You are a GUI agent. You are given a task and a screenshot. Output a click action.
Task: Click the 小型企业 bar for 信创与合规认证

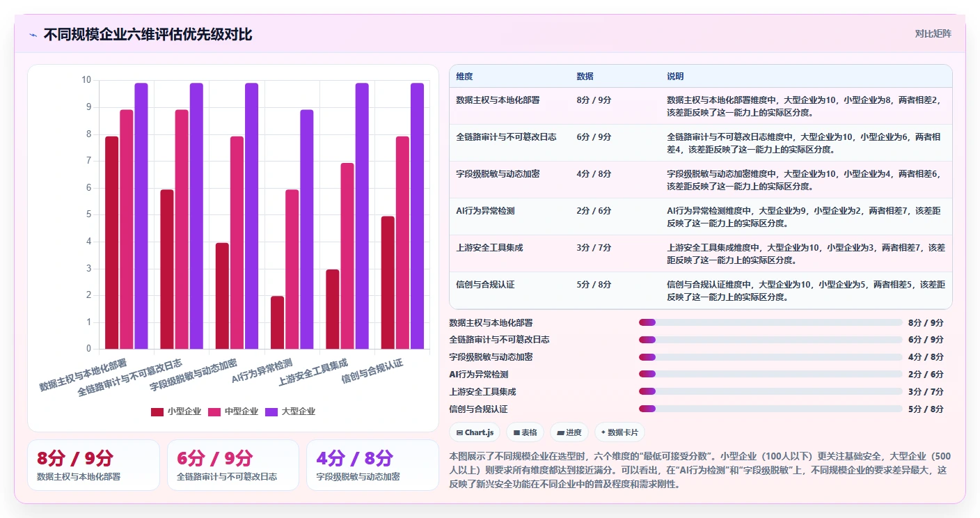[388, 283]
